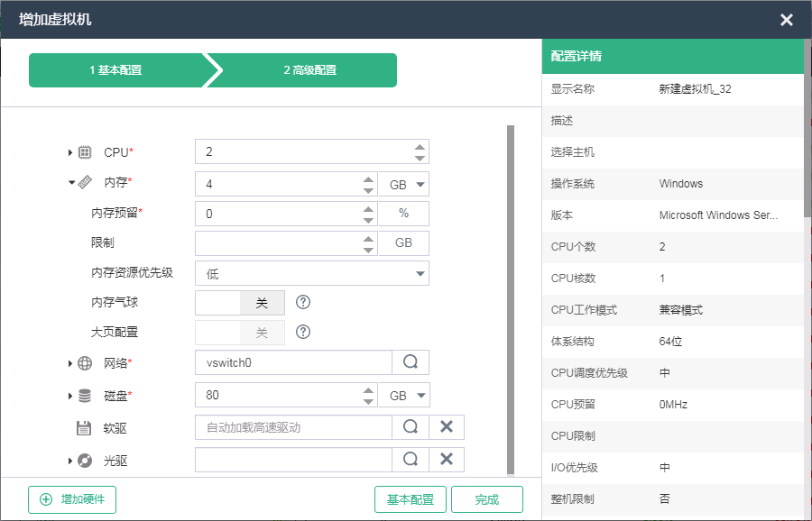Click the 增加硬件 add hardware button
812x521 pixels.
tap(72, 499)
